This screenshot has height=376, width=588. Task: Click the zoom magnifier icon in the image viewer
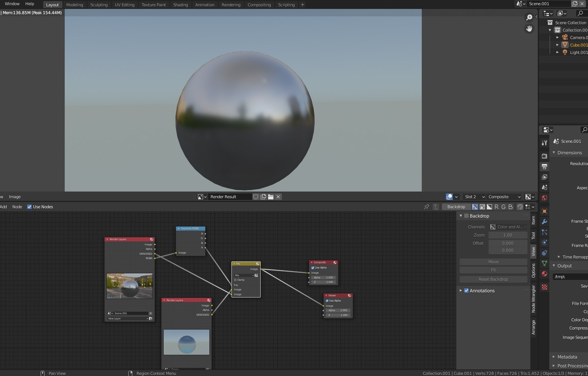(x=529, y=17)
